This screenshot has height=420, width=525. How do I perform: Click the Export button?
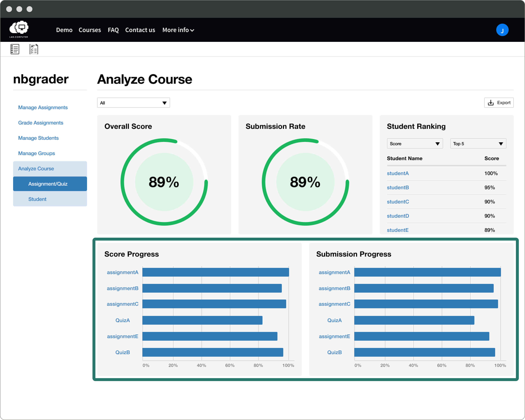(x=499, y=102)
